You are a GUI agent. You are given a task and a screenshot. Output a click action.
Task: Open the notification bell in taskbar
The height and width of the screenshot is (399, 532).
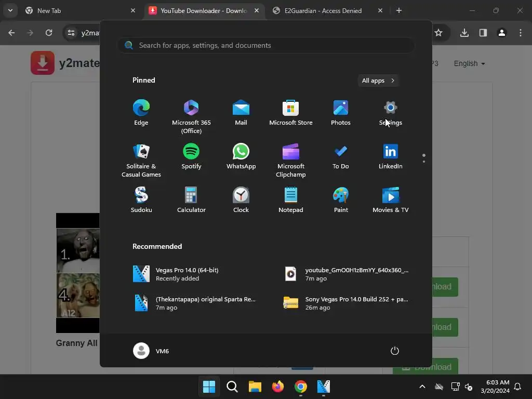(518, 387)
